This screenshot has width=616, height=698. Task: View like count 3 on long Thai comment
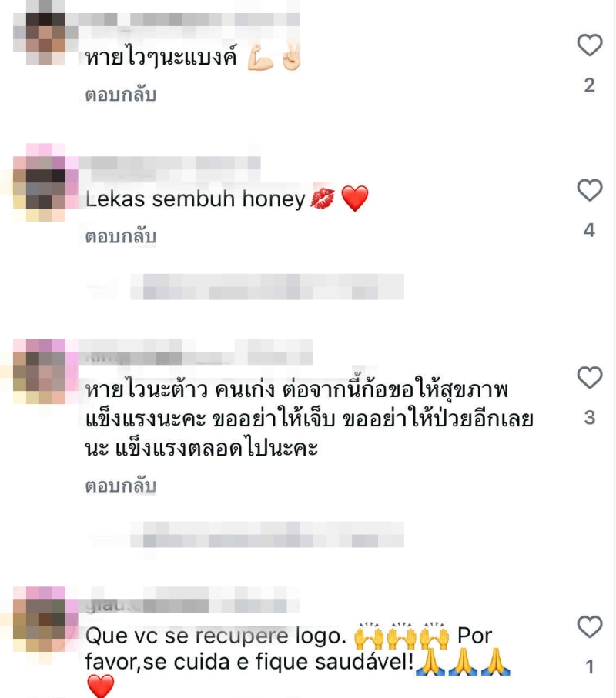[589, 418]
